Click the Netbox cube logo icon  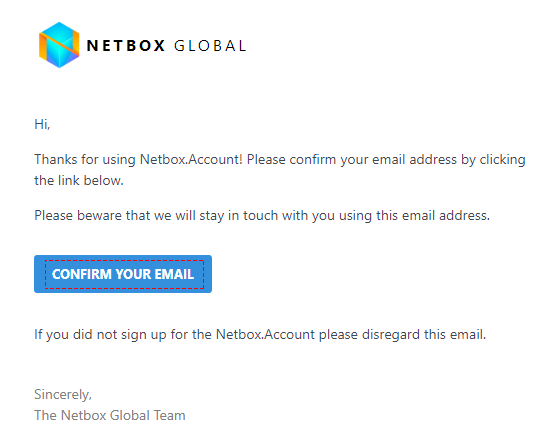(x=59, y=45)
